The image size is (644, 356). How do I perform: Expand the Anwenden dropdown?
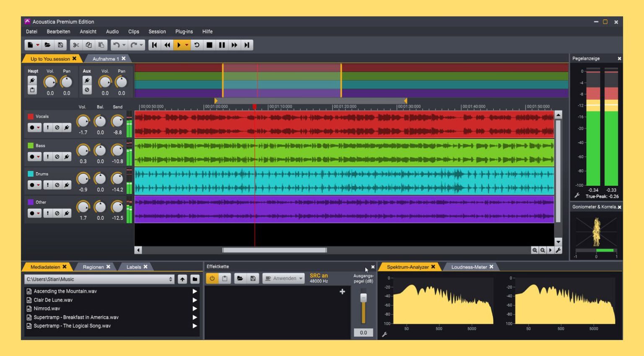tap(301, 278)
